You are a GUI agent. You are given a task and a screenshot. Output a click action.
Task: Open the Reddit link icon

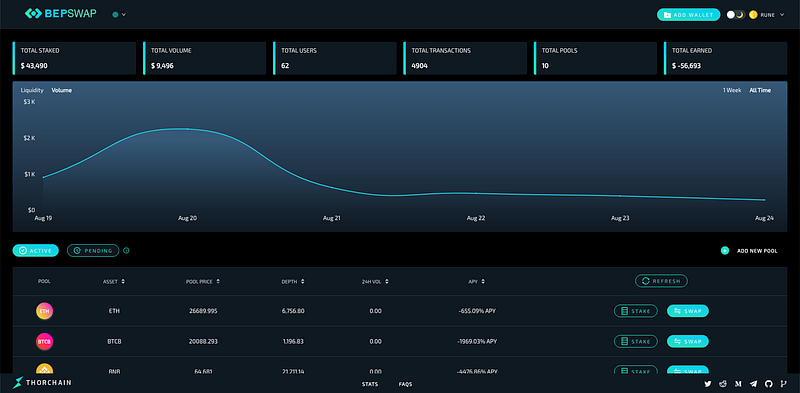723,384
